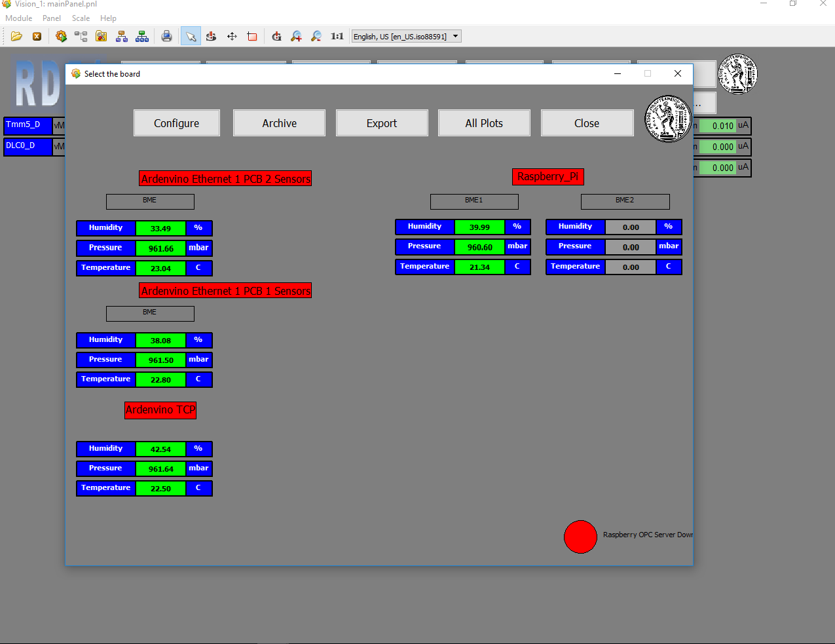The width and height of the screenshot is (835, 644).
Task: Click the orange close panel icon
Action: tap(37, 37)
